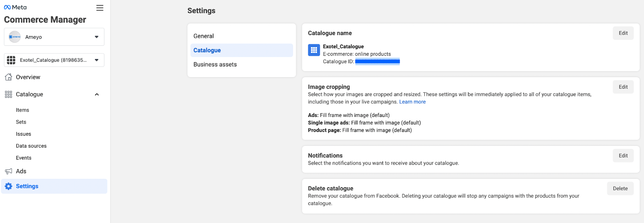
Task: Edit the Catalogue name
Action: [x=623, y=33]
